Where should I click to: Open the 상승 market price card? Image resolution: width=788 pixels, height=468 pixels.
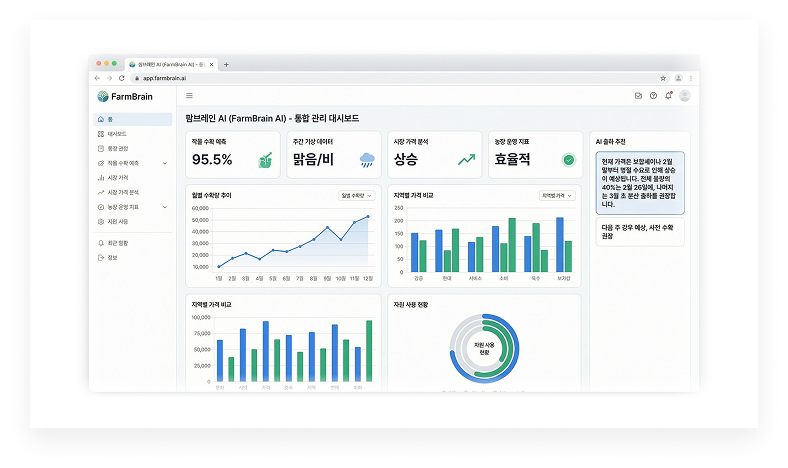(435, 155)
